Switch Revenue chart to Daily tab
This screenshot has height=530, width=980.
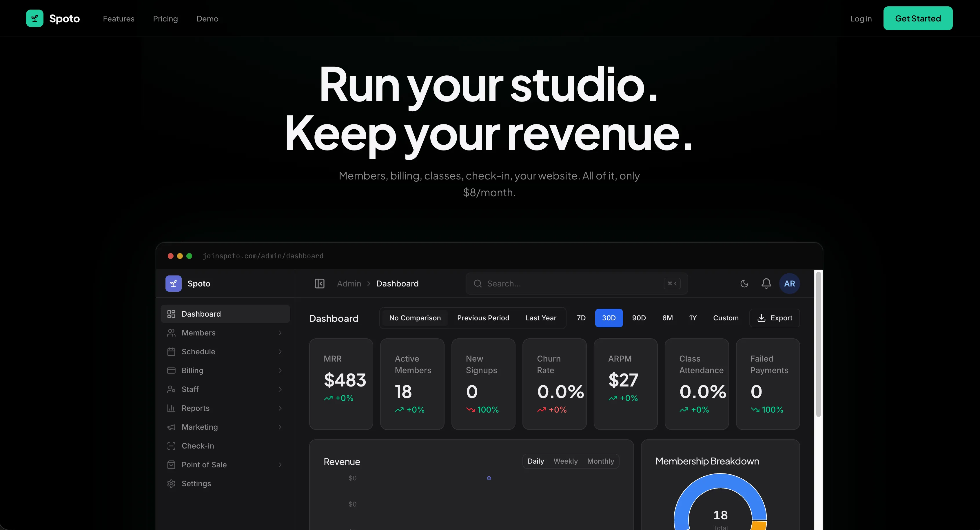[536, 461]
